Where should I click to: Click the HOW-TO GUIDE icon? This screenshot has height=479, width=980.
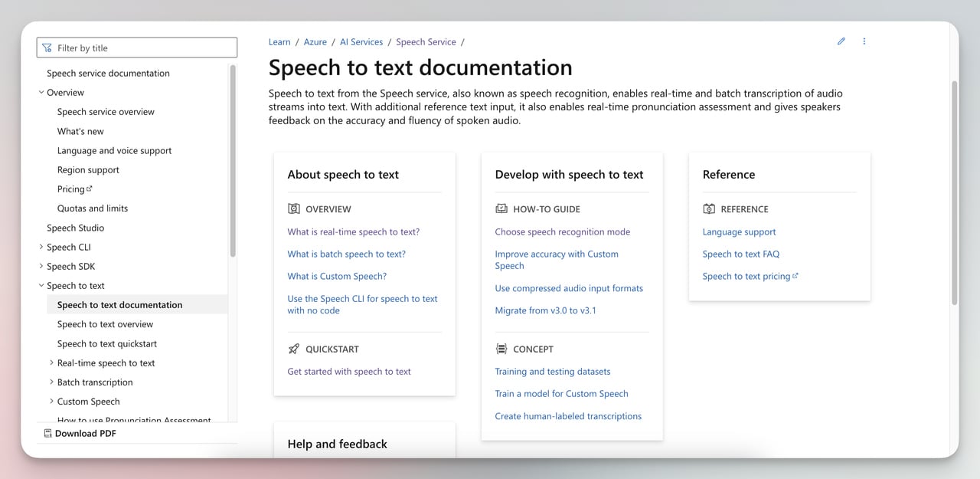tap(501, 208)
